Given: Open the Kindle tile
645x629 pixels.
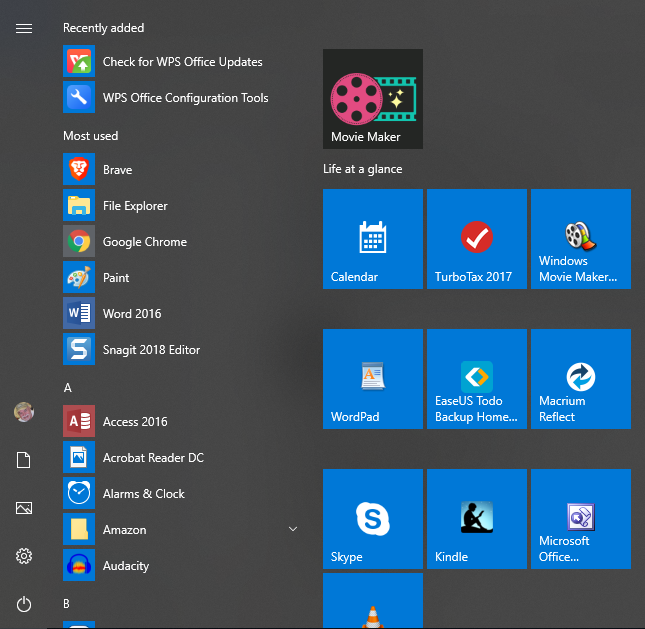Looking at the screenshot, I should [477, 519].
